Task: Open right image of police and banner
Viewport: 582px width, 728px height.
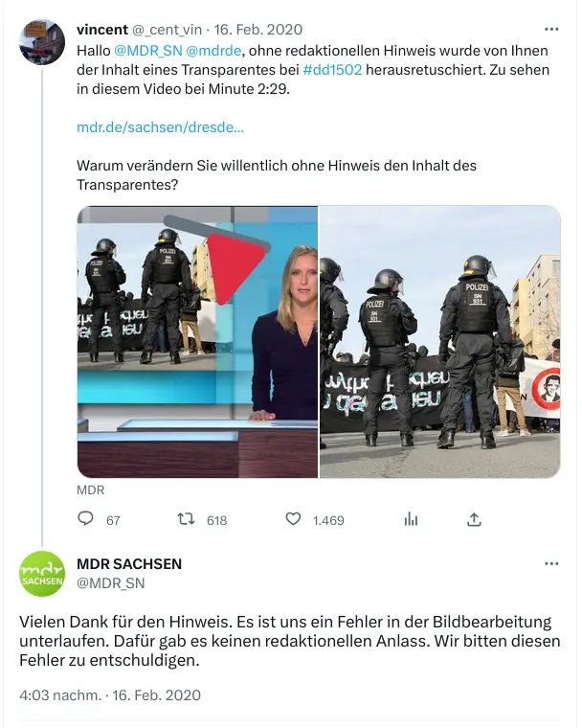Action: (x=440, y=342)
